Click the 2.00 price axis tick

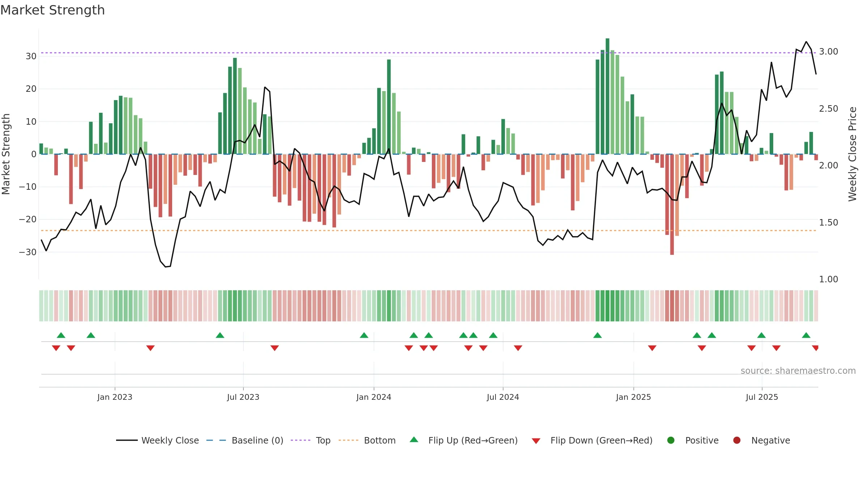coord(829,165)
